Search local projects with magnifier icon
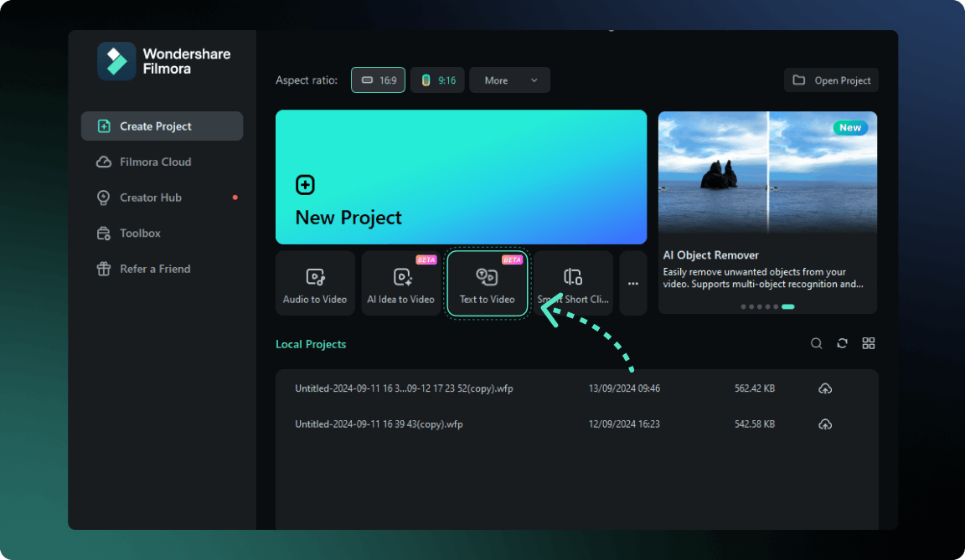This screenshot has height=560, width=965. click(816, 343)
